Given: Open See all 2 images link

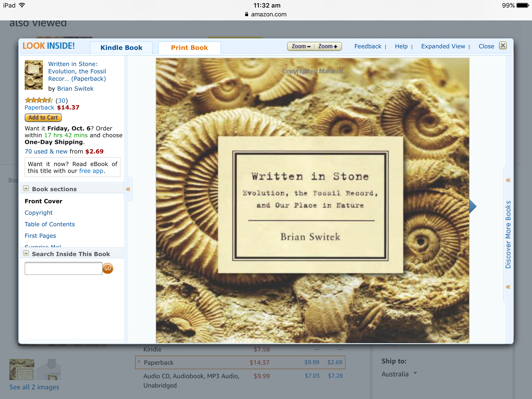Looking at the screenshot, I should (x=34, y=387).
